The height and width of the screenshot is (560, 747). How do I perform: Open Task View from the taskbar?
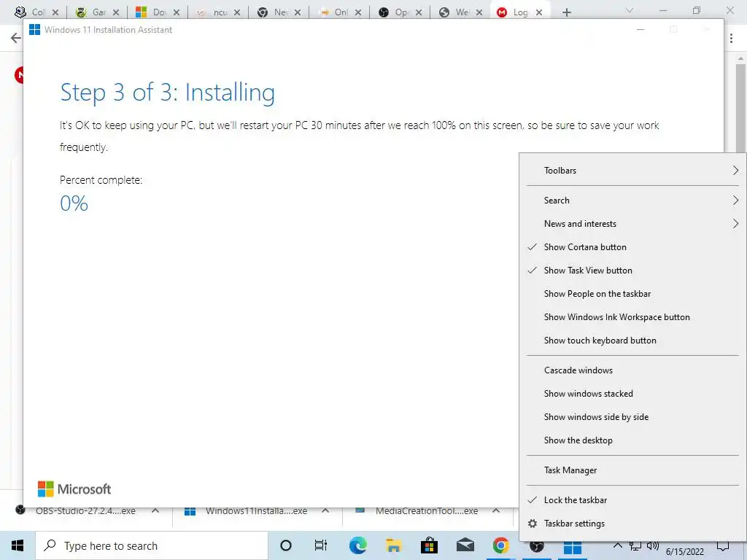click(x=321, y=545)
